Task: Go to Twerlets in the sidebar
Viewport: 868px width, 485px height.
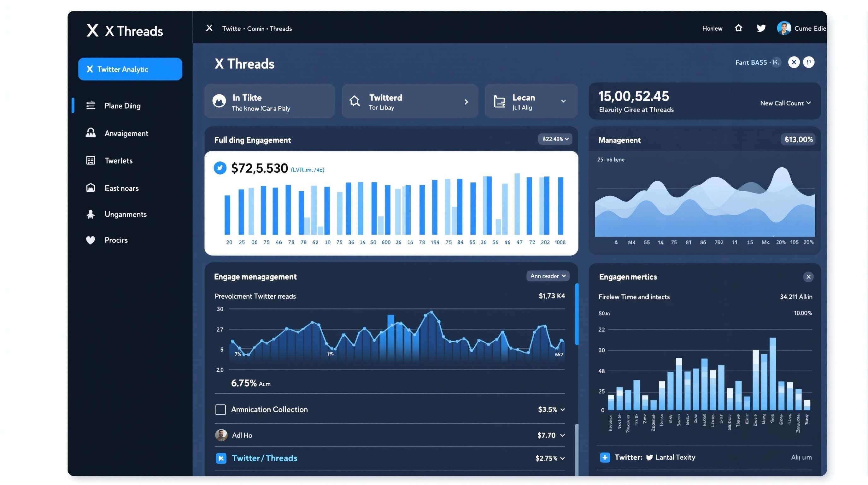Action: [118, 161]
